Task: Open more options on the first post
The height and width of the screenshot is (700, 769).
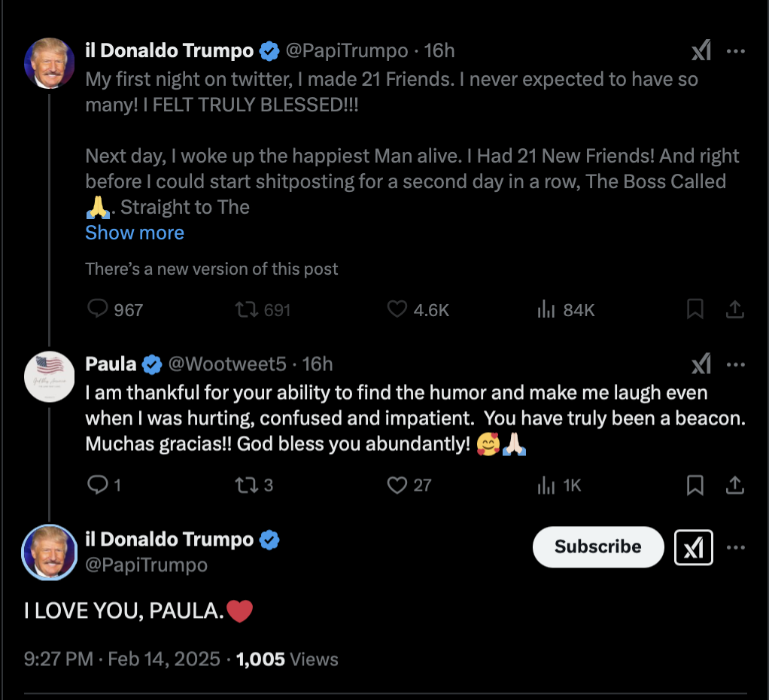Action: pos(736,51)
